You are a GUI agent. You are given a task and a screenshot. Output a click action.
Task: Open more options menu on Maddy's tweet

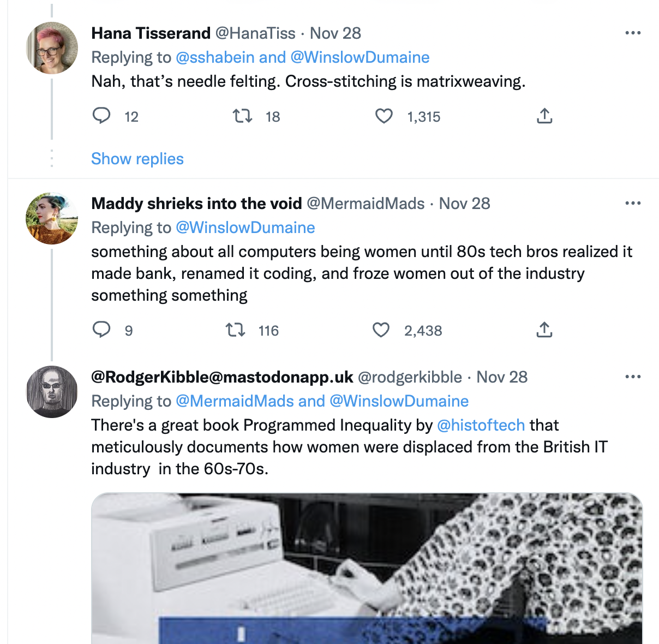pyautogui.click(x=633, y=204)
